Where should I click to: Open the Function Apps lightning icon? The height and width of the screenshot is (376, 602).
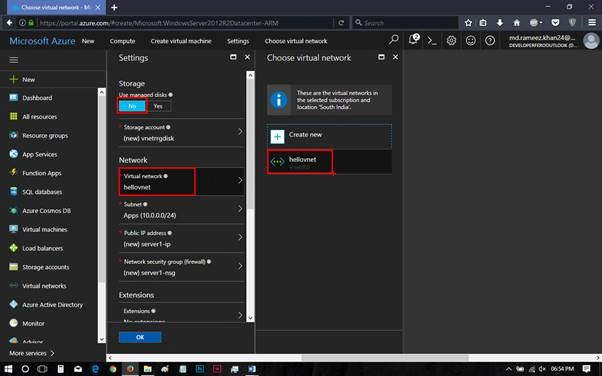13,172
